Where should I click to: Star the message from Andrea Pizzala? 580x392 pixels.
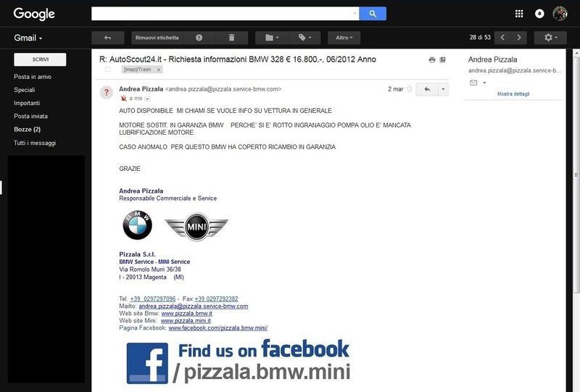tap(409, 88)
